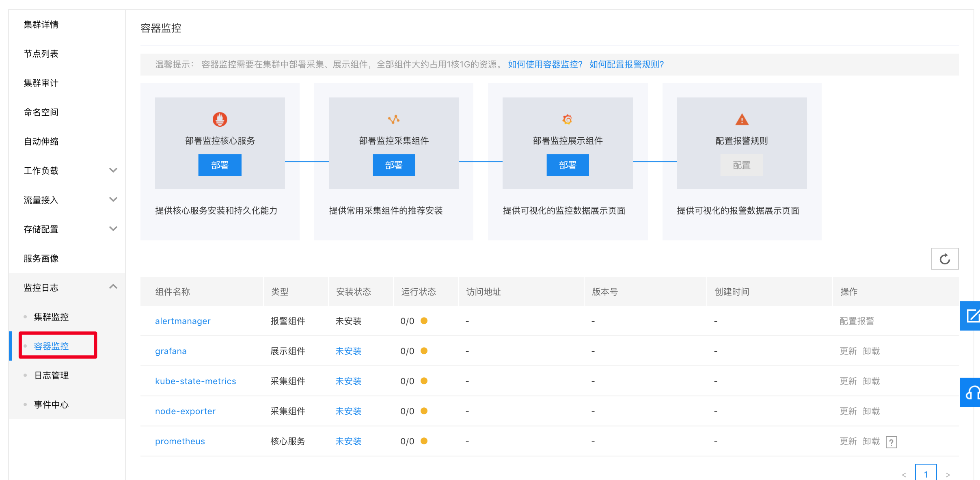Click the 核心服务 type cell

tap(288, 441)
